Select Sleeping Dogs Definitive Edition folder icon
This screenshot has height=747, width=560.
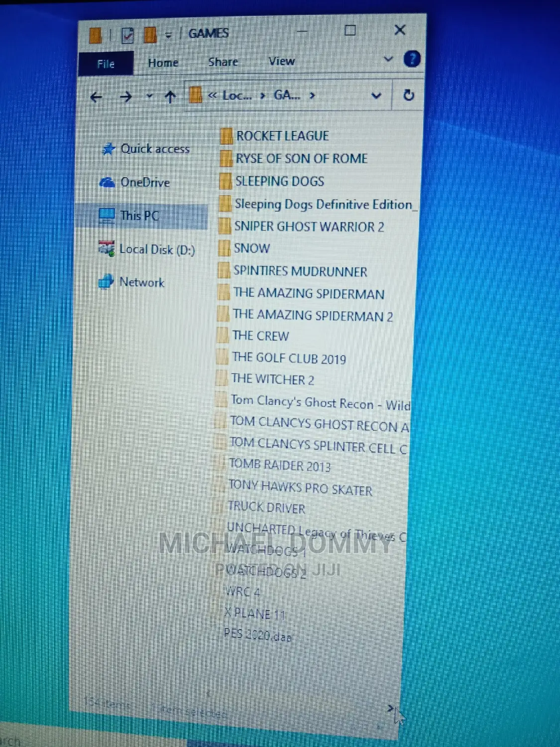[x=225, y=204]
